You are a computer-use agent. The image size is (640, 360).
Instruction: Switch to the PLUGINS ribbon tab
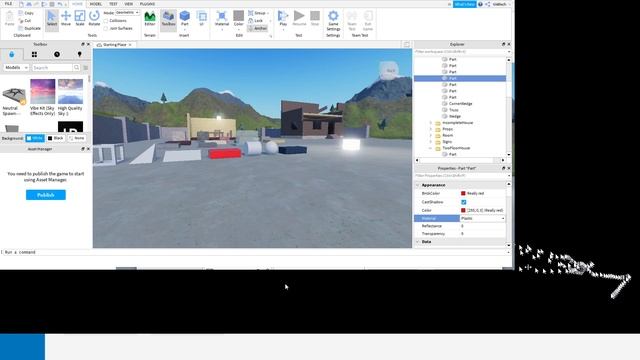tap(147, 4)
